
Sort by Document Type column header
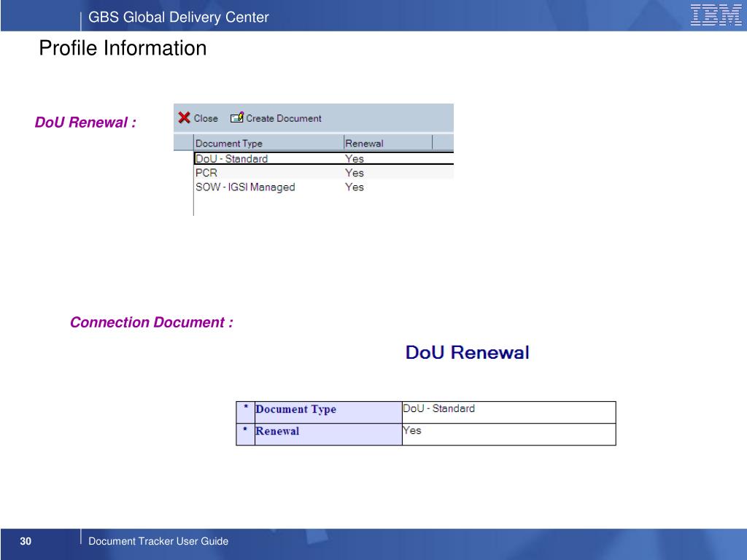[268, 143]
